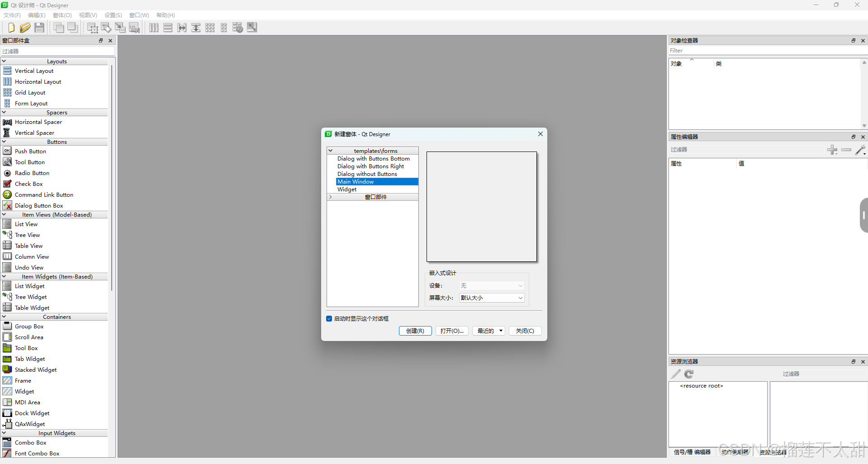Click the widget box 过滤器 field
The height and width of the screenshot is (464, 868).
tap(58, 52)
